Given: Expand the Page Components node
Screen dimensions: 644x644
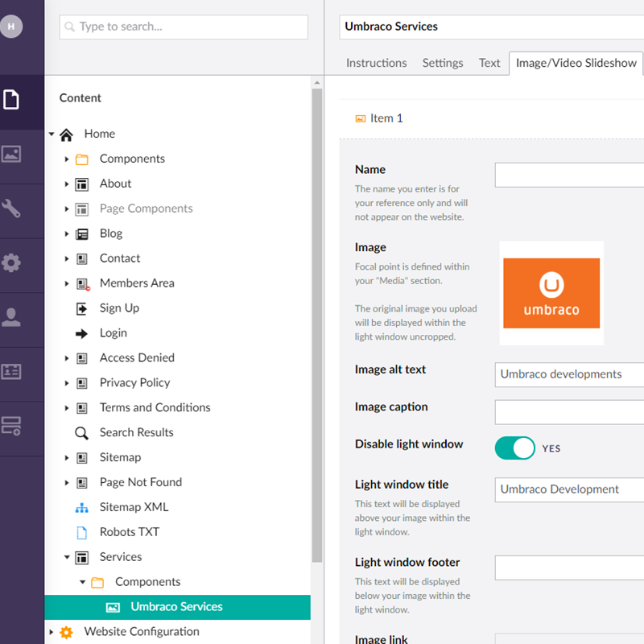Looking at the screenshot, I should click(x=67, y=209).
